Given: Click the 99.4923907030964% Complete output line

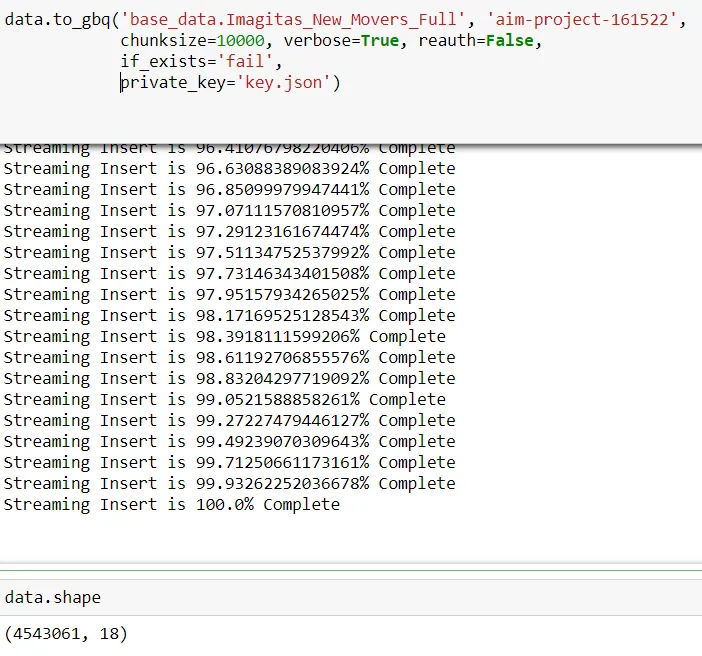Looking at the screenshot, I should (x=230, y=442).
